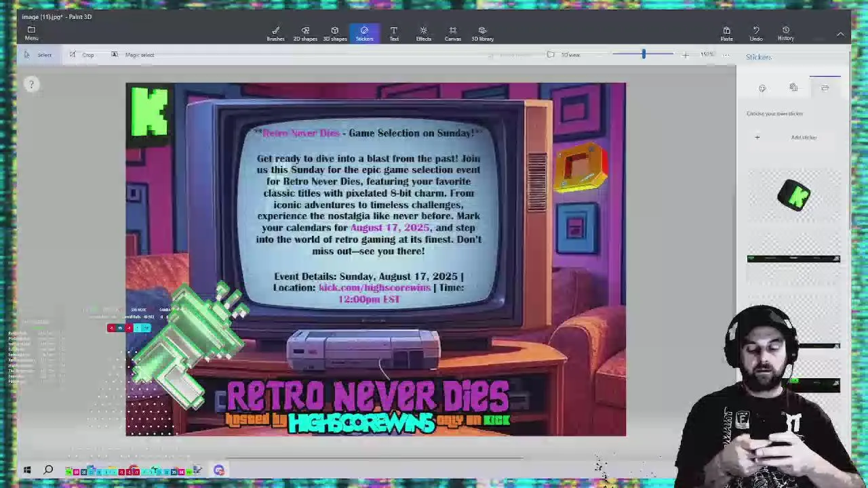Image resolution: width=868 pixels, height=488 pixels.
Task: Switch to the Textures tab
Action: coord(793,88)
